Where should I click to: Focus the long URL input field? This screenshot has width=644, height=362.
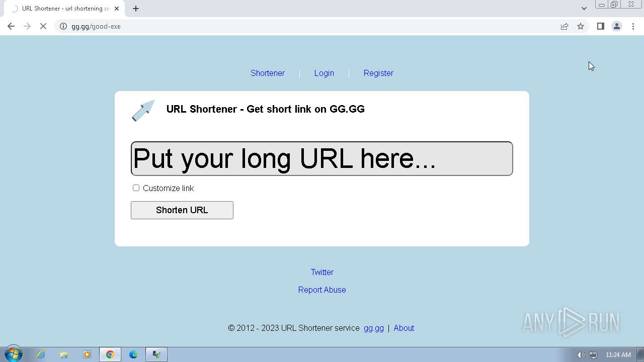click(322, 158)
